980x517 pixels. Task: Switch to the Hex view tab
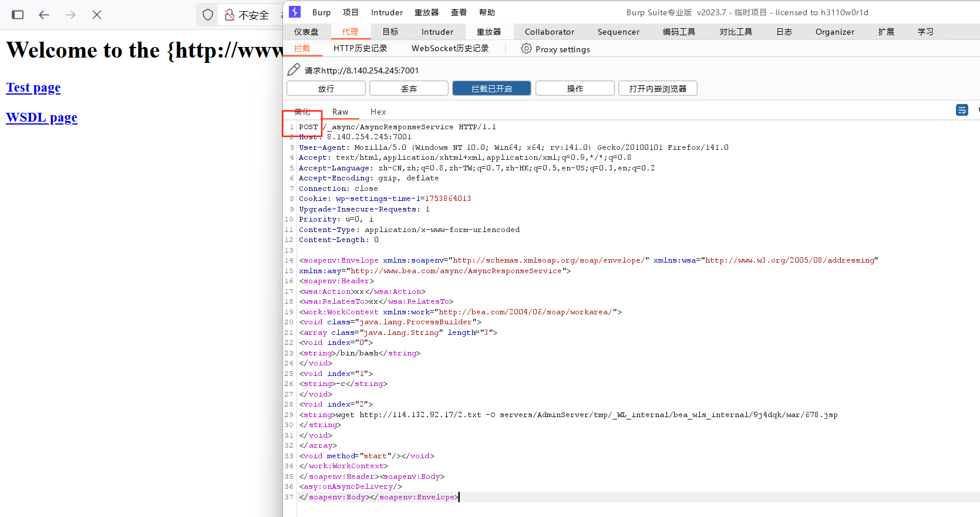(x=378, y=112)
